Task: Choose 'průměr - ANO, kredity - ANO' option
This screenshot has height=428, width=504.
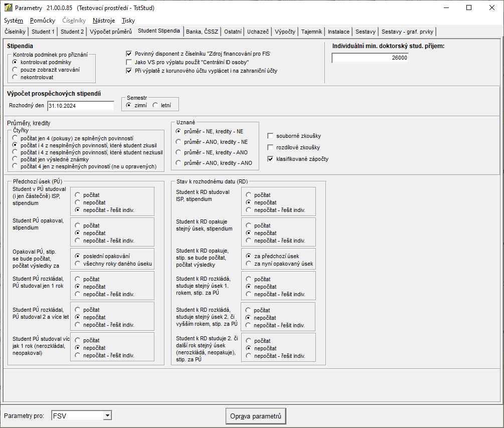Action: coord(180,163)
